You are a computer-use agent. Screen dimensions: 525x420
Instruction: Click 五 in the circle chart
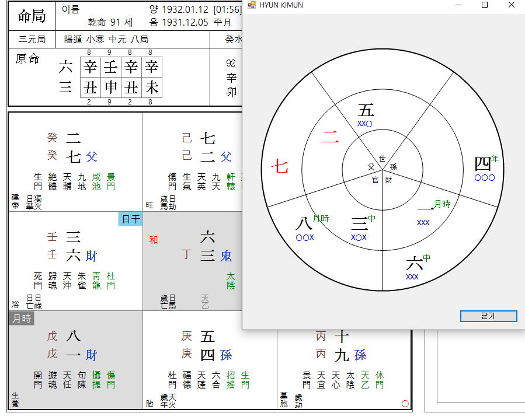coord(366,110)
